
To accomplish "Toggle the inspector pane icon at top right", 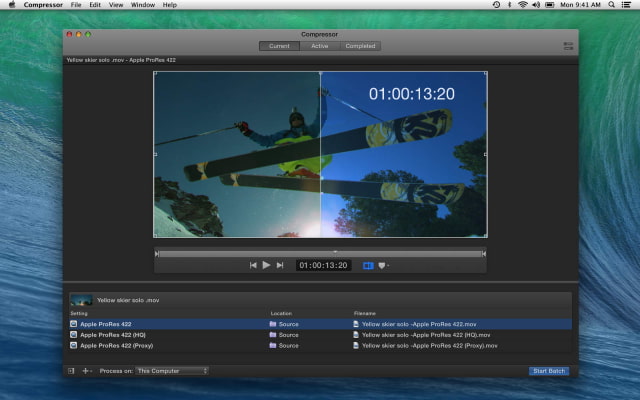I will [x=568, y=46].
